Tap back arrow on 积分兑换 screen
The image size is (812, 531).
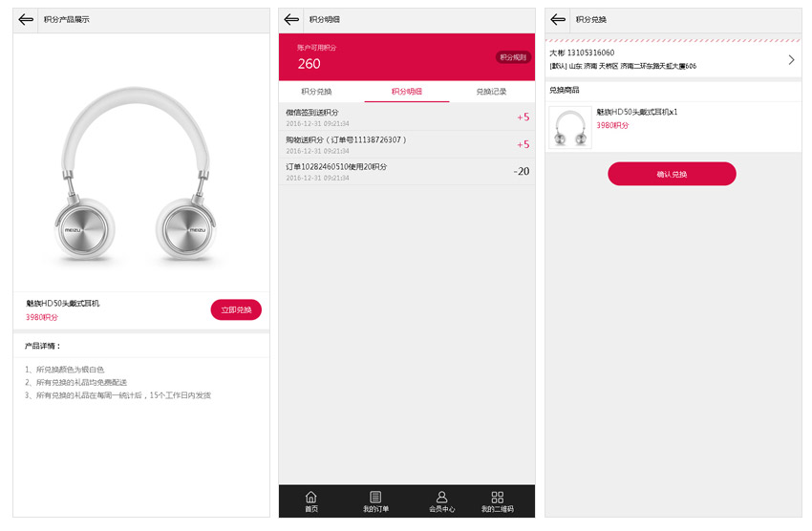(558, 20)
